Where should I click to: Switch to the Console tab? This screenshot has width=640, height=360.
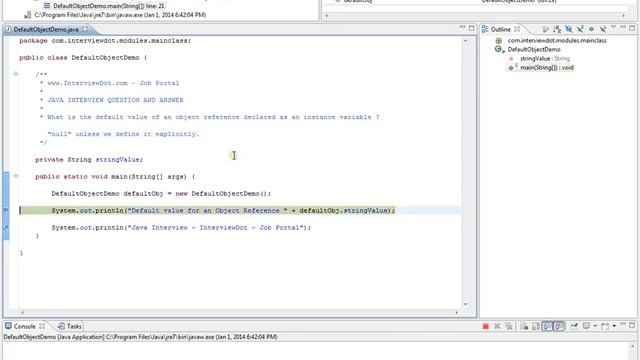pyautogui.click(x=24, y=326)
